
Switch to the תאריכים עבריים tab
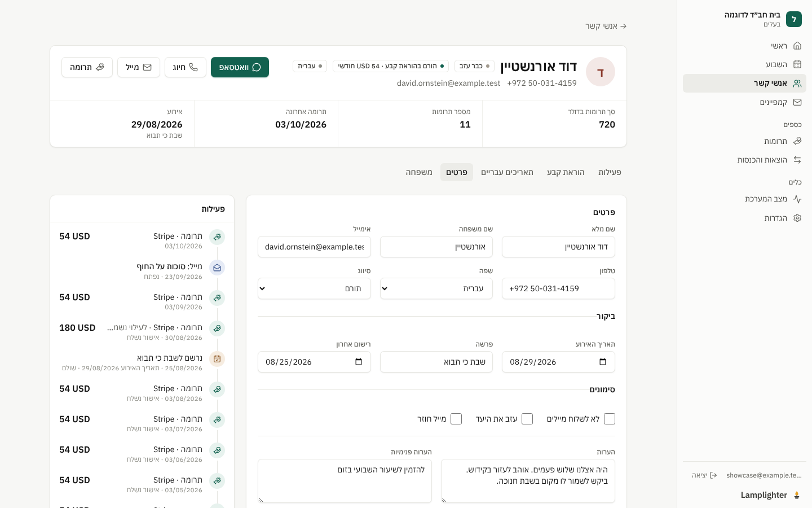507,172
